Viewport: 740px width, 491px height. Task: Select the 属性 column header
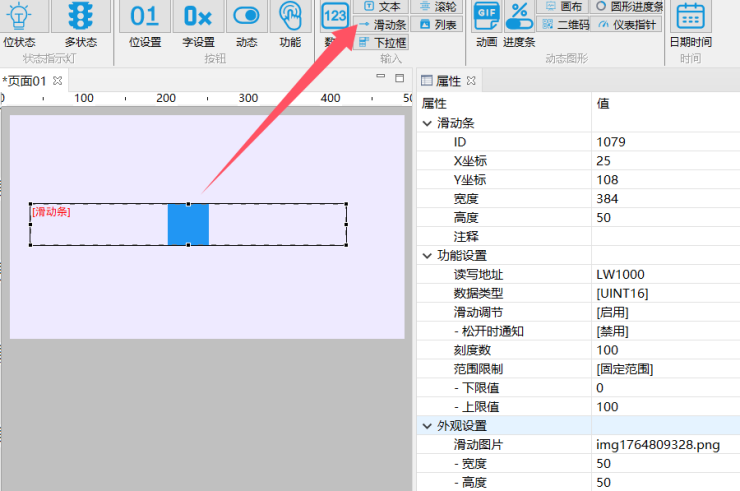504,103
